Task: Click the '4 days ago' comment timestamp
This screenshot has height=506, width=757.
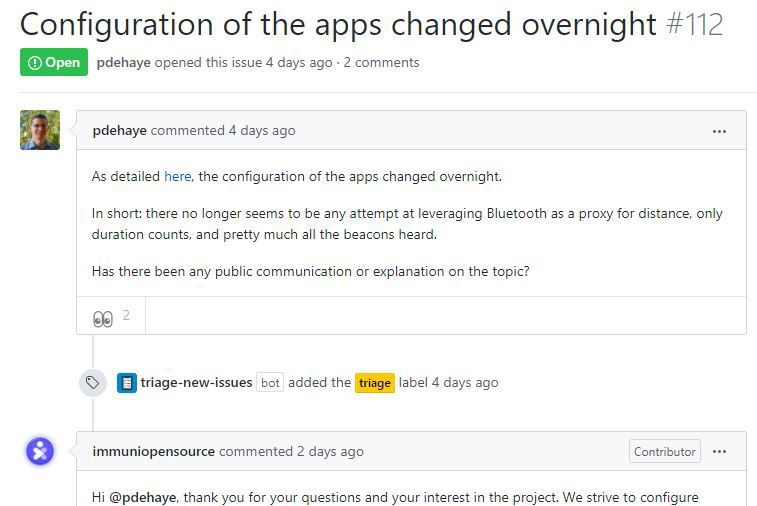Action: click(x=262, y=131)
